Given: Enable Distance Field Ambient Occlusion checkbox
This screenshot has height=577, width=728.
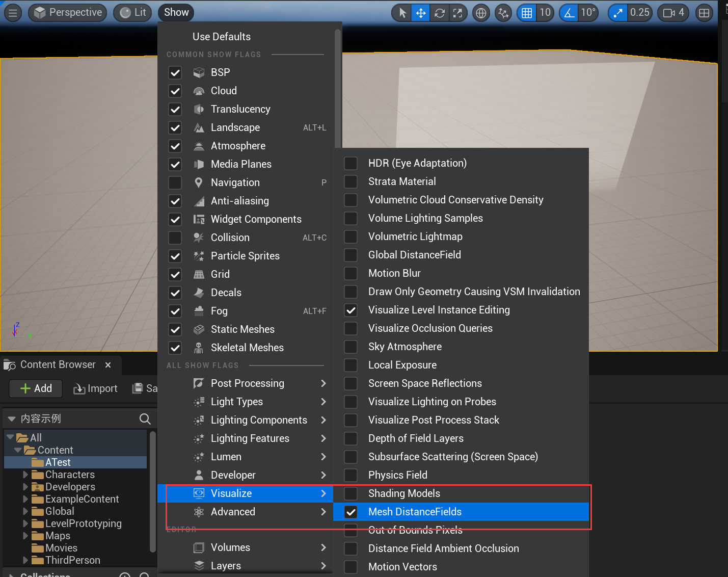Looking at the screenshot, I should coord(351,548).
